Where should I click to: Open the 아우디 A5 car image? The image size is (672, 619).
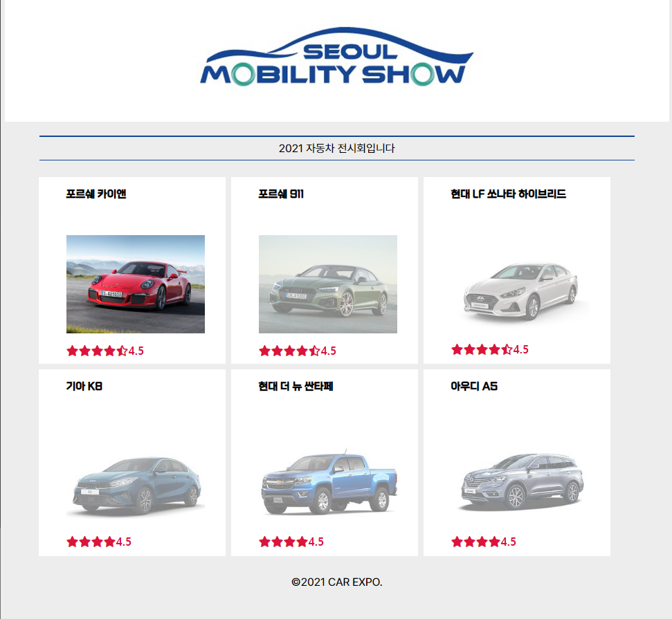520,483
